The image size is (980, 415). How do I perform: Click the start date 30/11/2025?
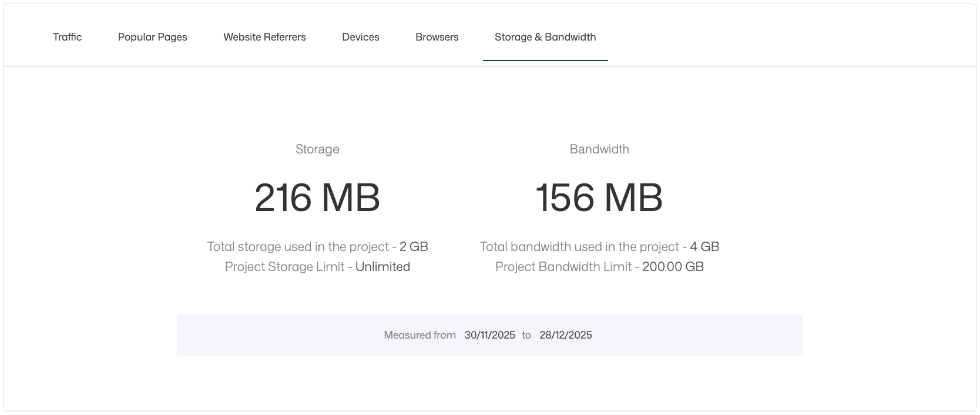point(489,335)
